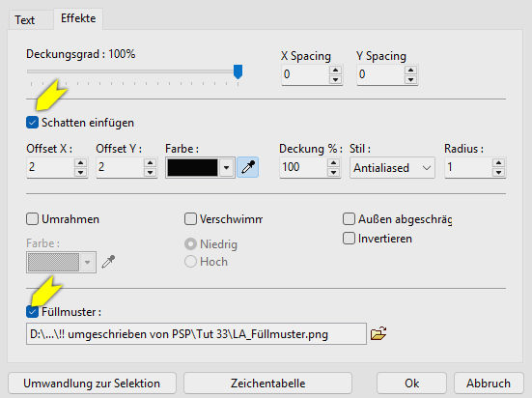Increase Offset X using the up arrow
The image size is (532, 398).
80,163
